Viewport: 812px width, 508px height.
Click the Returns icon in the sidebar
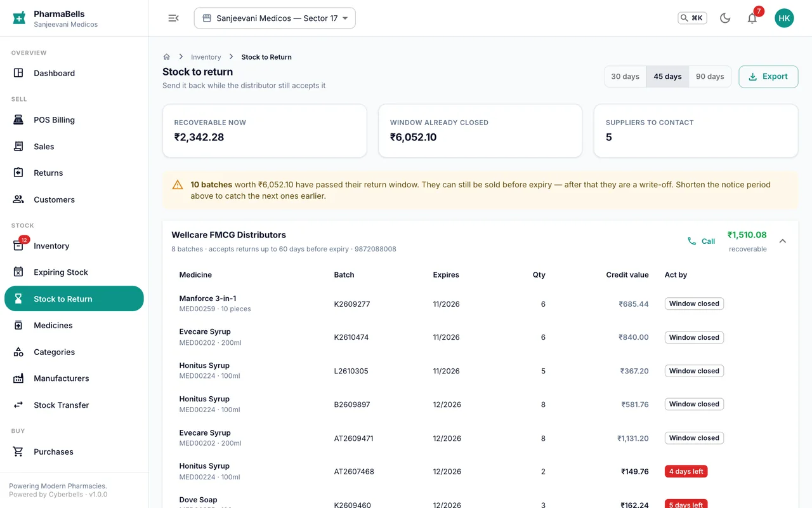(x=18, y=173)
